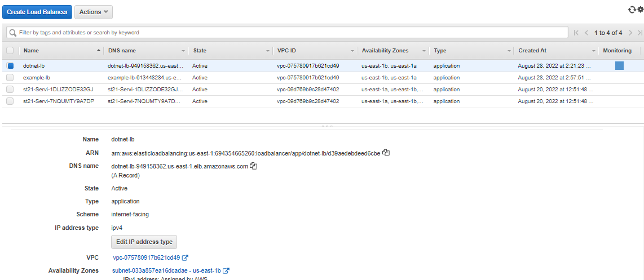Uncheck the dotnet-lb row checkbox
The width and height of the screenshot is (644, 280).
tap(10, 66)
